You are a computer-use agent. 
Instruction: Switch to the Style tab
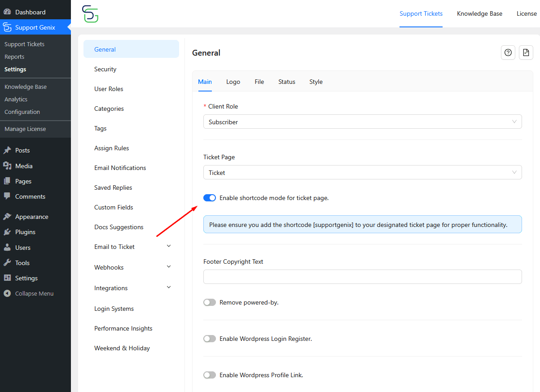316,82
